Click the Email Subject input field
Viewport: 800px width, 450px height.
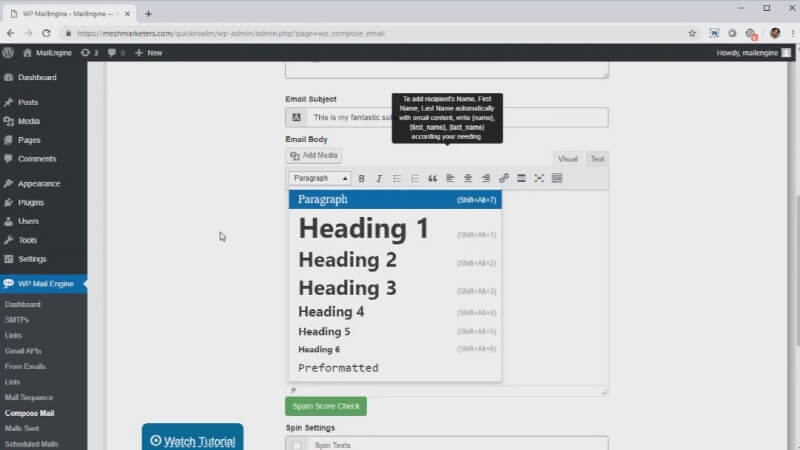(x=447, y=117)
